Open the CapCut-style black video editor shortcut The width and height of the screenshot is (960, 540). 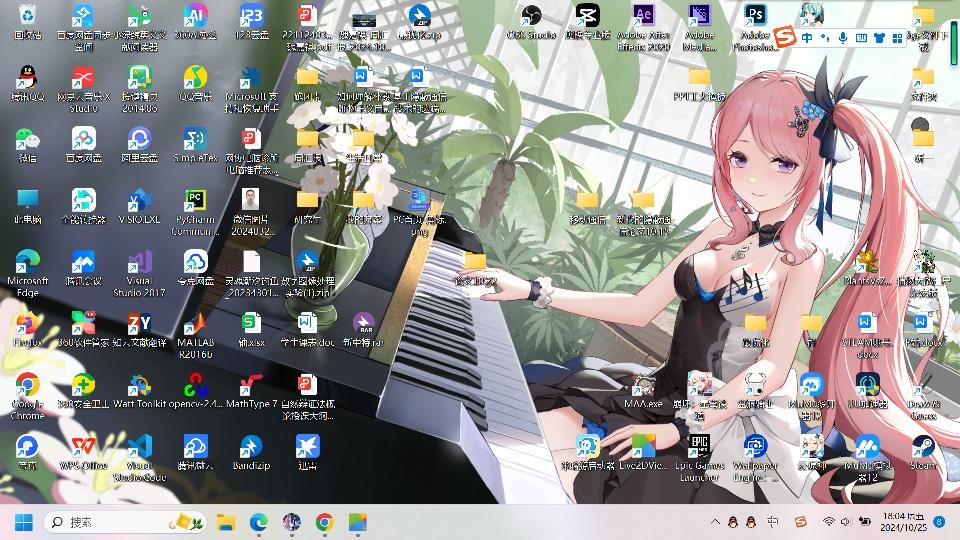(587, 22)
